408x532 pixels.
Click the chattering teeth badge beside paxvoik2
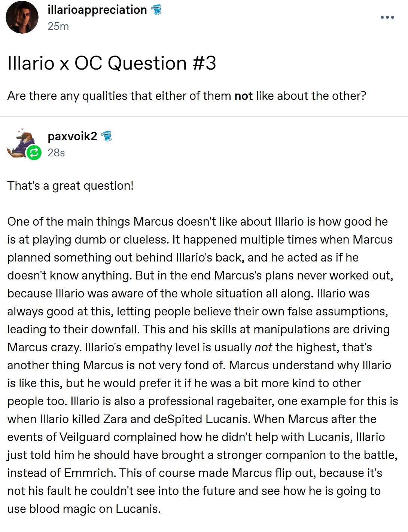click(x=106, y=136)
